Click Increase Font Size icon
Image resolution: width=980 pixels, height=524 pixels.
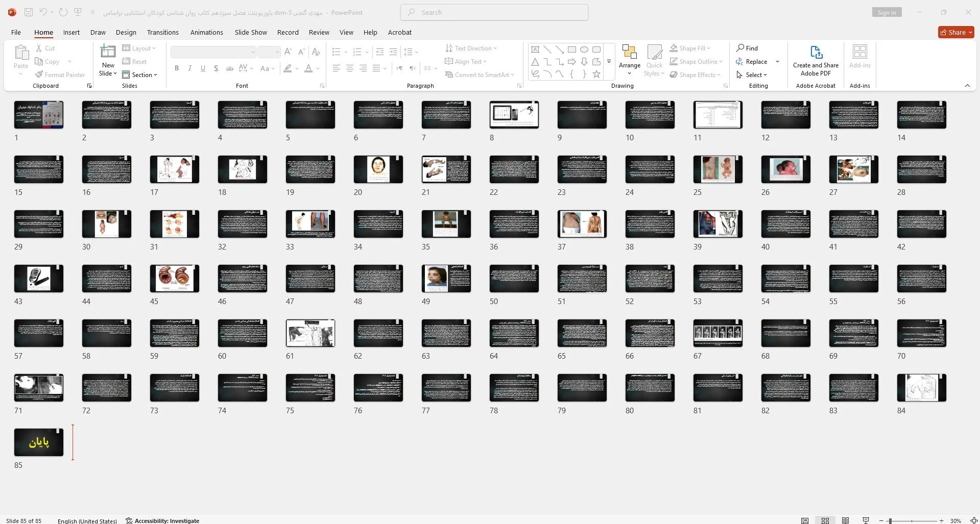click(288, 52)
